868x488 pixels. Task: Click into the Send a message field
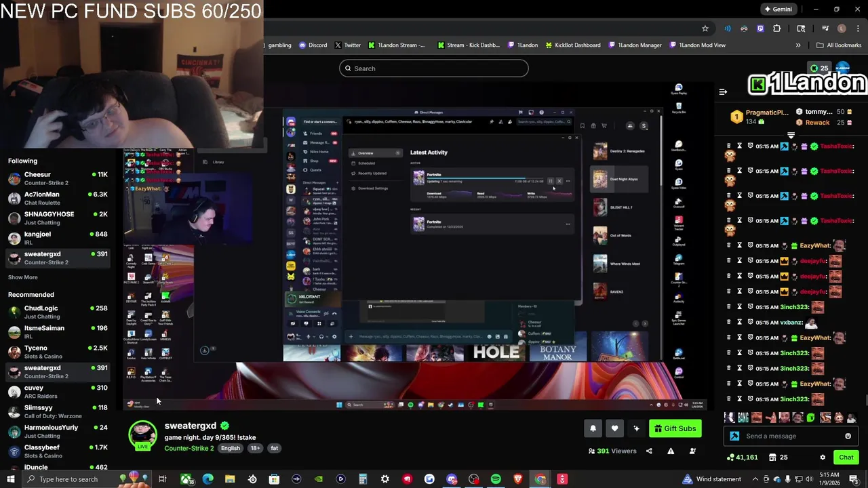pos(791,436)
